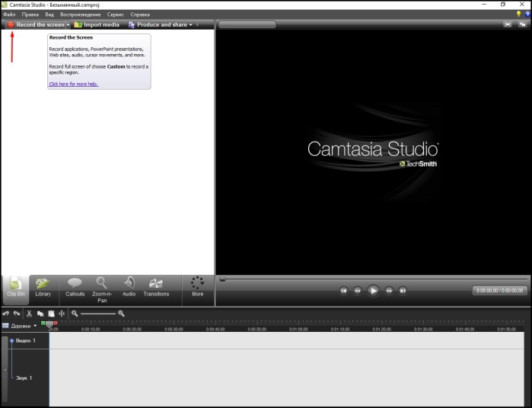Open the Audio tool
The width and height of the screenshot is (532, 408).
coord(129,288)
